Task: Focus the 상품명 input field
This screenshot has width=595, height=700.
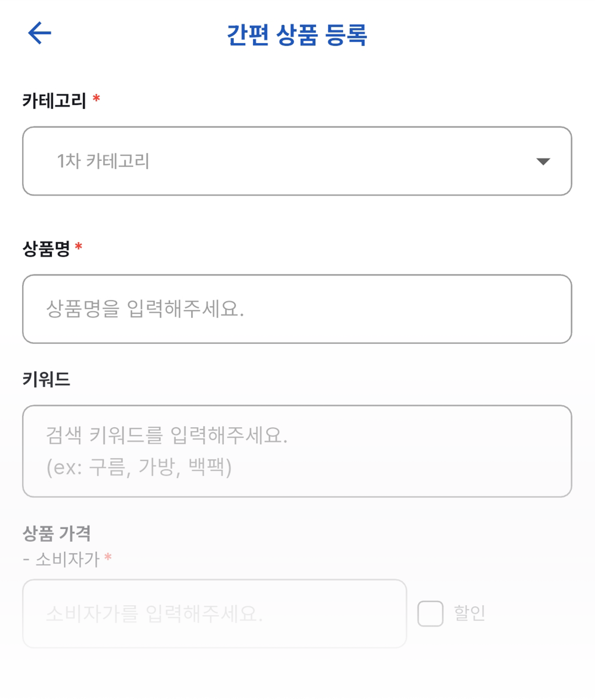Action: coord(296,309)
